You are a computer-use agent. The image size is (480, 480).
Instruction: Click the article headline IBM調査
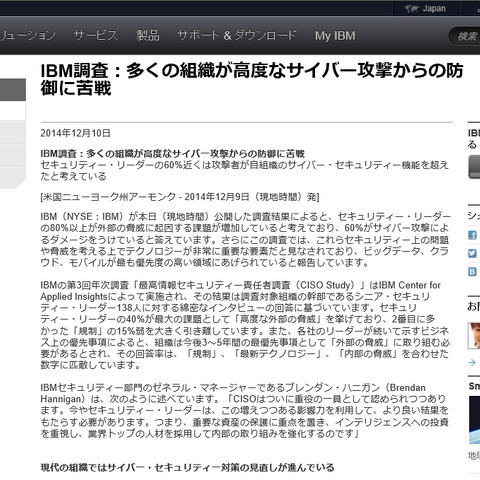(252, 79)
